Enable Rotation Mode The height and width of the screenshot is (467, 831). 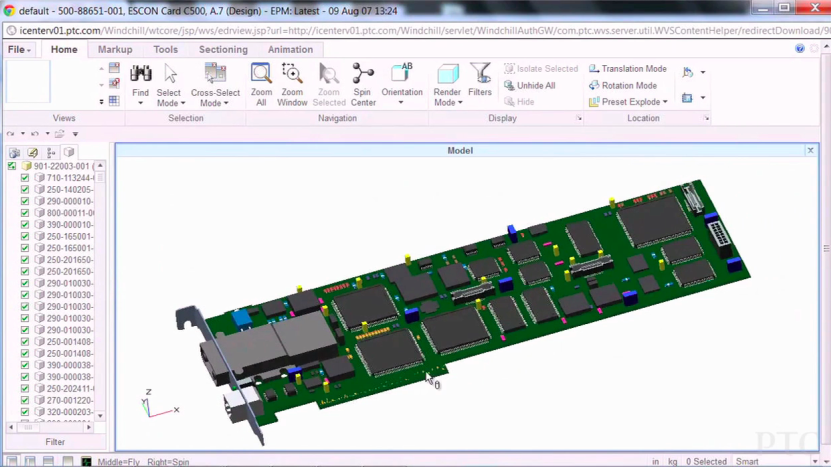[623, 85]
